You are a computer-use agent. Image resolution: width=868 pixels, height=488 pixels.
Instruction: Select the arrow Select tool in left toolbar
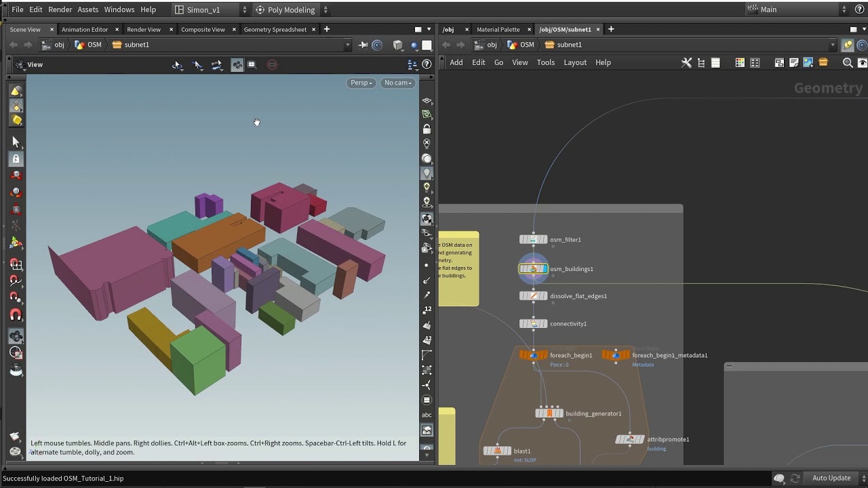click(x=16, y=142)
